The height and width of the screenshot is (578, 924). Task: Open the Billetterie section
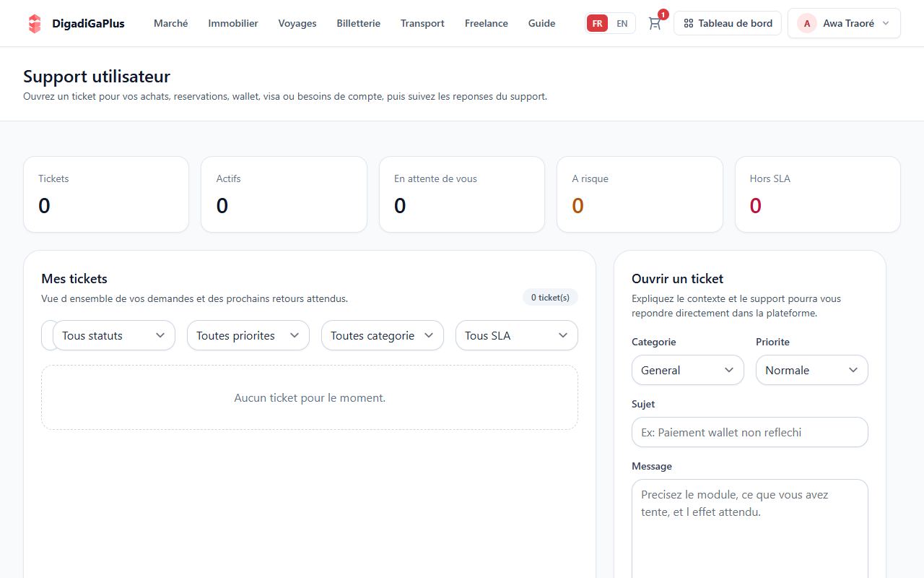click(359, 23)
